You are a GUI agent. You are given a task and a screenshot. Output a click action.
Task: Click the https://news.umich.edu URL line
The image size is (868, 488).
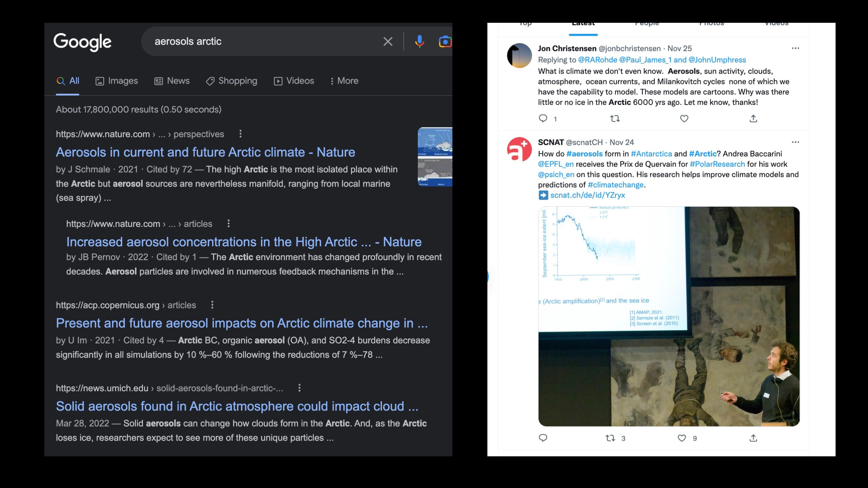169,388
